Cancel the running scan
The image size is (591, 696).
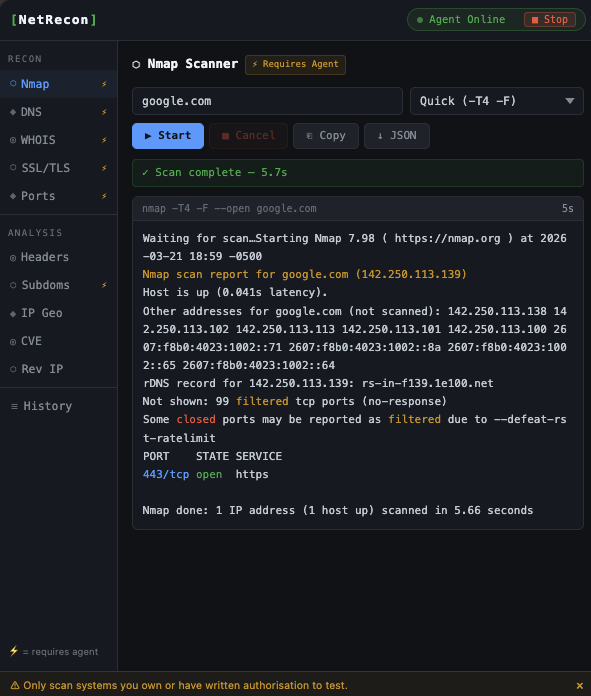[248, 136]
